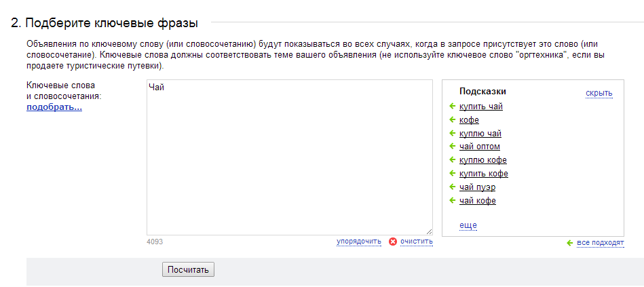Click green arrow next to 'купить кофе'
Image resolution: width=644 pixels, height=287 pixels.
[x=453, y=173]
